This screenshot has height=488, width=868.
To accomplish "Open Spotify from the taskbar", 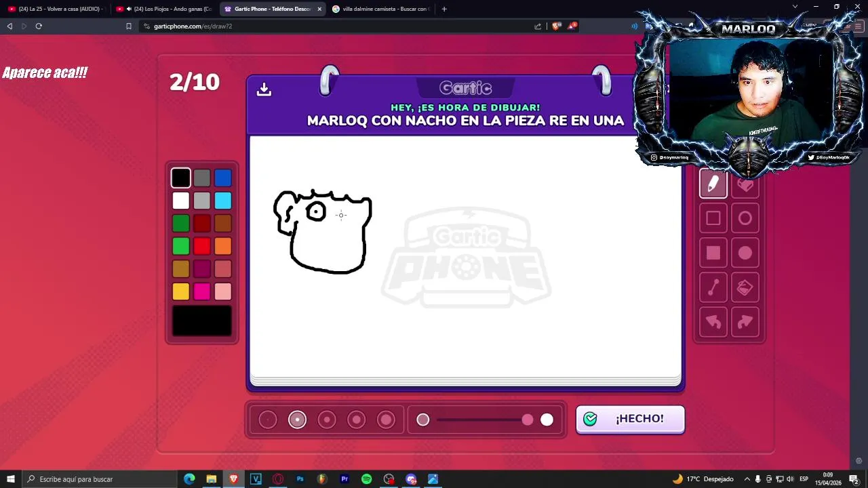I will 366,479.
